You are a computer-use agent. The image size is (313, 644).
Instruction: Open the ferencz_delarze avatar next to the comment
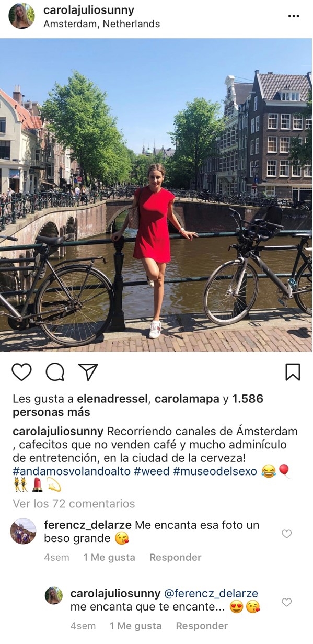point(24,532)
